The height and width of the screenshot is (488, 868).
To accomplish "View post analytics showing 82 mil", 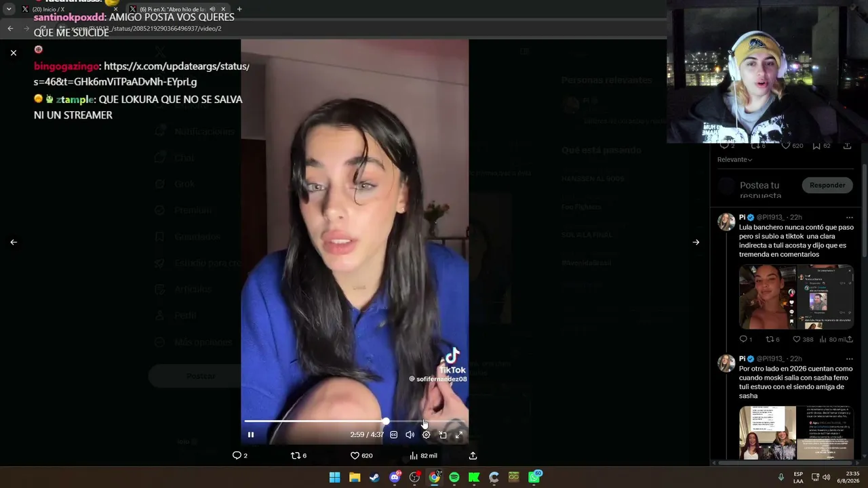I will [x=423, y=455].
